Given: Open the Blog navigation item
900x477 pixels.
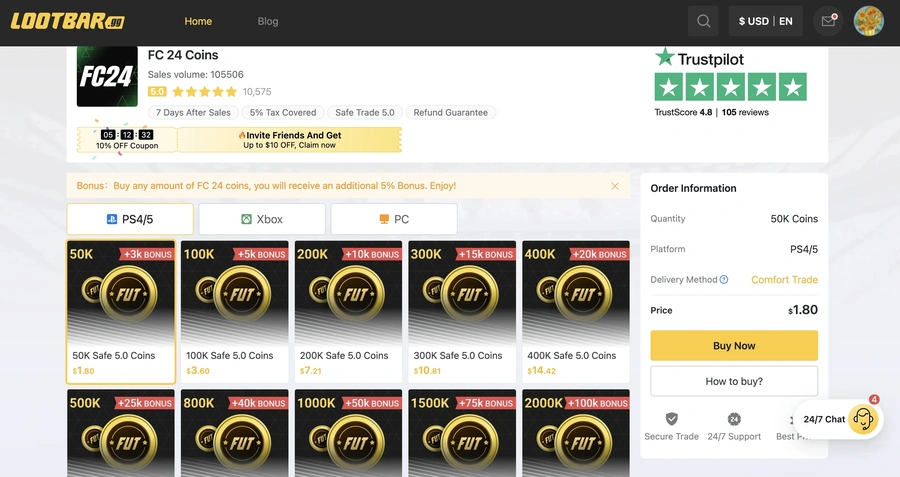Looking at the screenshot, I should (267, 21).
